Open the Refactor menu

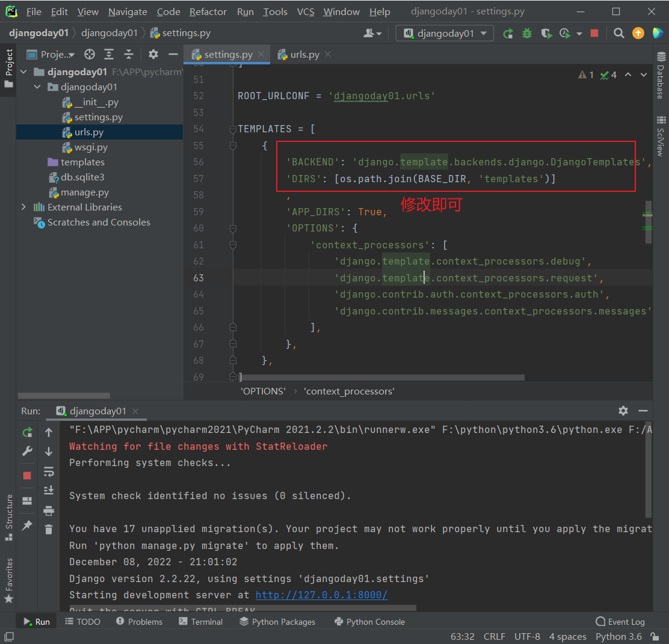208,12
